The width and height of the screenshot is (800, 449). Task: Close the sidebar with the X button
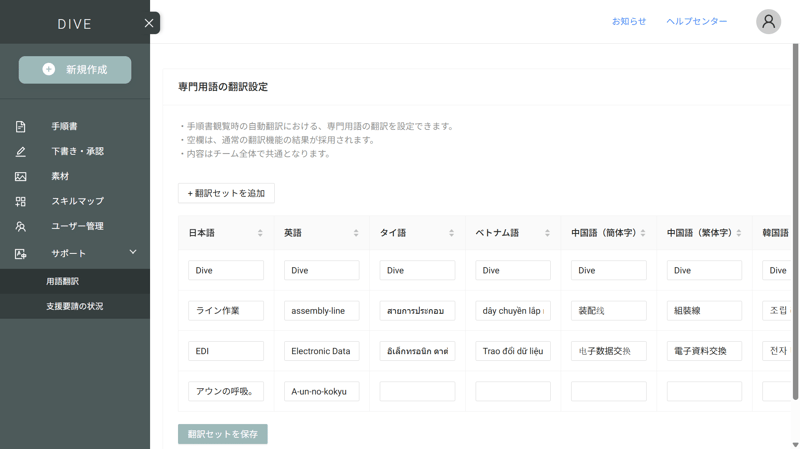[x=149, y=23]
